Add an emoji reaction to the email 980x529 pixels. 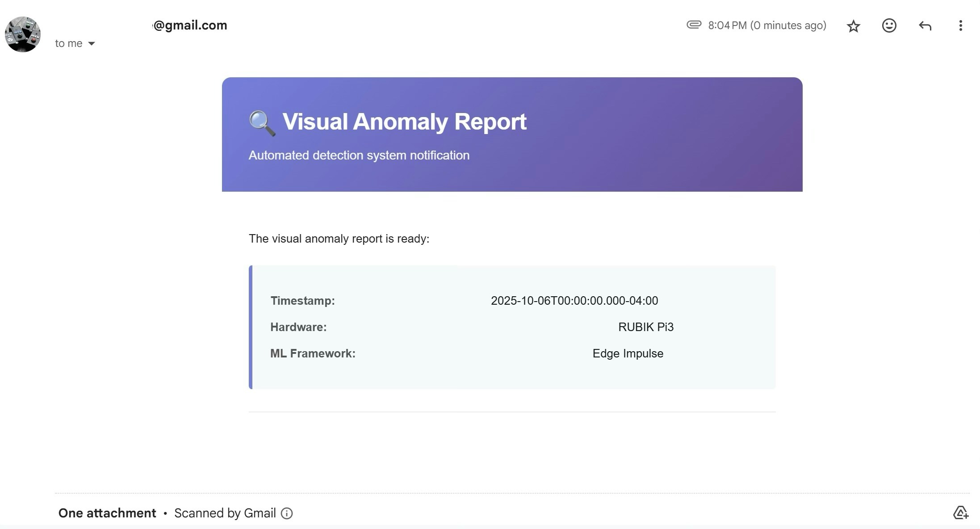[x=889, y=25]
